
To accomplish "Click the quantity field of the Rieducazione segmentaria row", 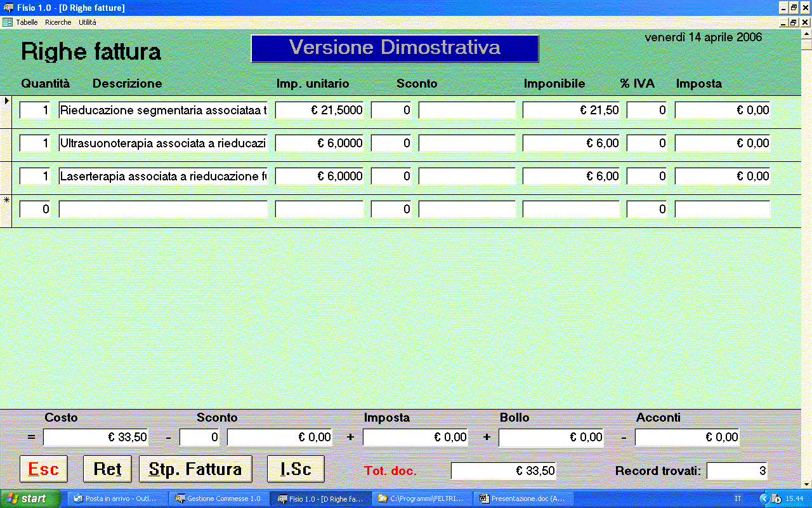I will 35,110.
